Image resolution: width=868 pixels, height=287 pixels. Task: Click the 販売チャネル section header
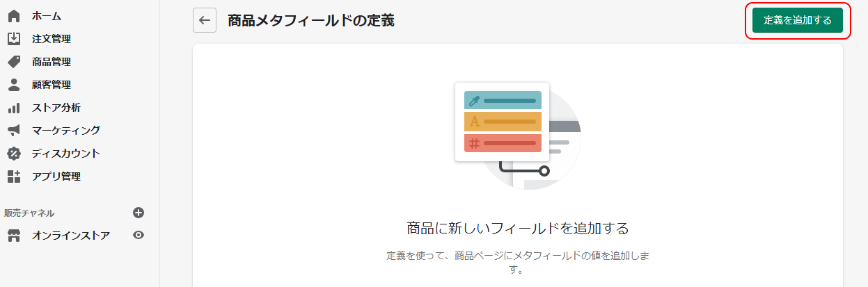29,213
